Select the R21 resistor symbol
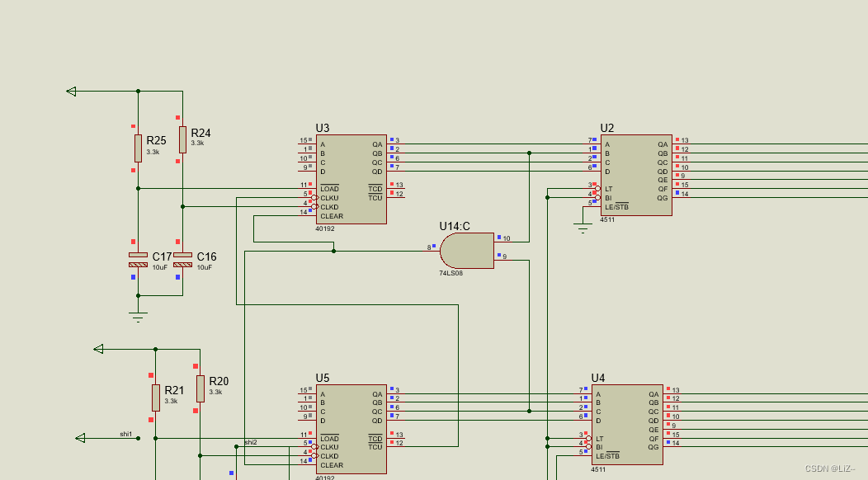The image size is (868, 480). [x=156, y=398]
